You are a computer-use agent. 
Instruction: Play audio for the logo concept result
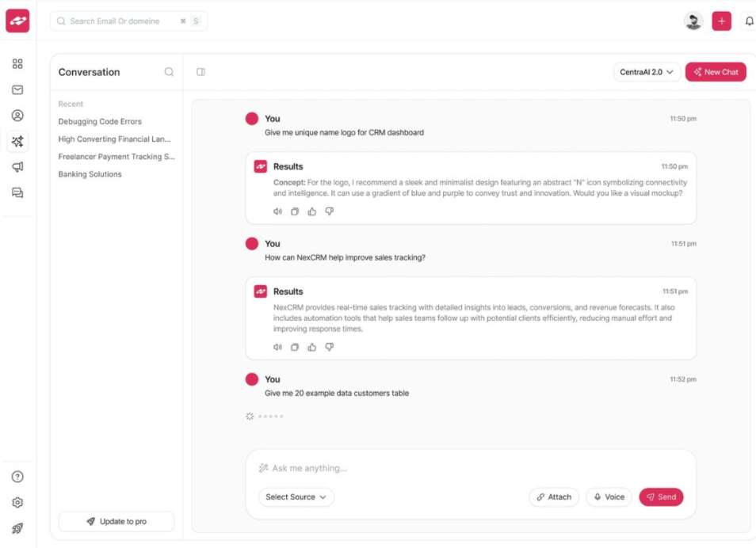click(277, 211)
